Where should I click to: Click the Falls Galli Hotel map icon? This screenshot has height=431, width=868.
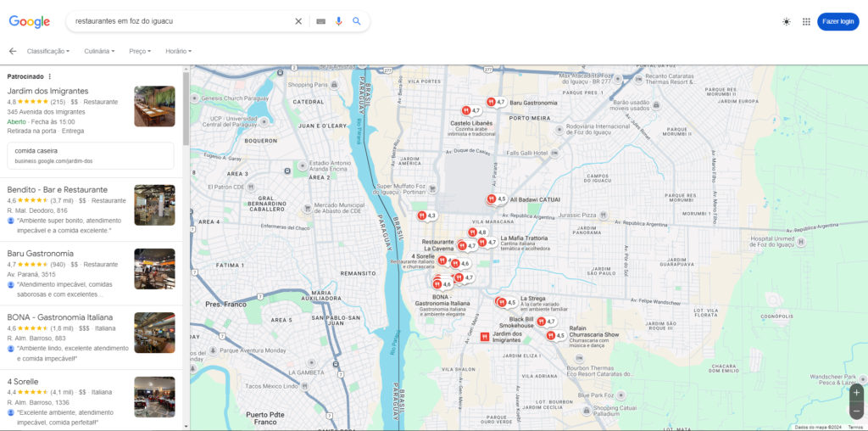point(554,153)
